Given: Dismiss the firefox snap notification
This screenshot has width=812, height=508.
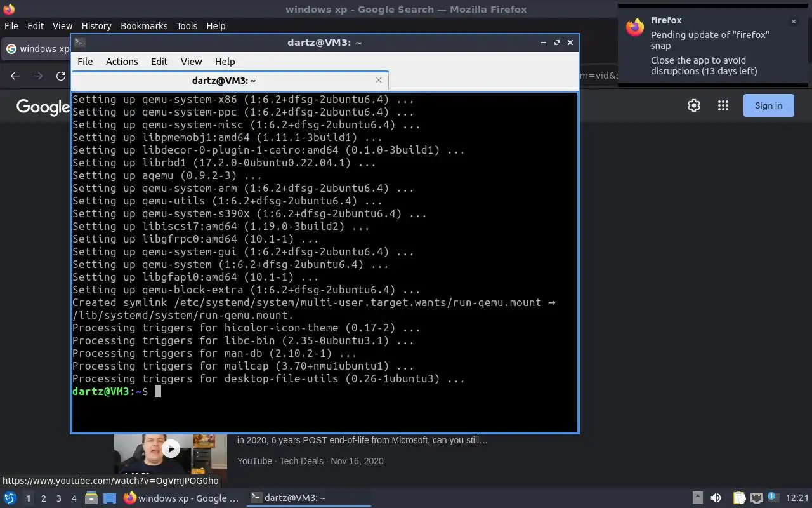Looking at the screenshot, I should (793, 22).
